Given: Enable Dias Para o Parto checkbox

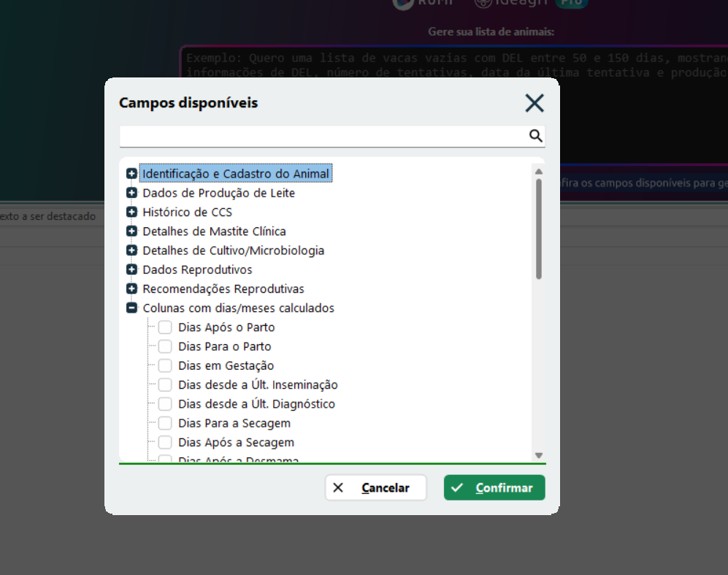Looking at the screenshot, I should (165, 346).
